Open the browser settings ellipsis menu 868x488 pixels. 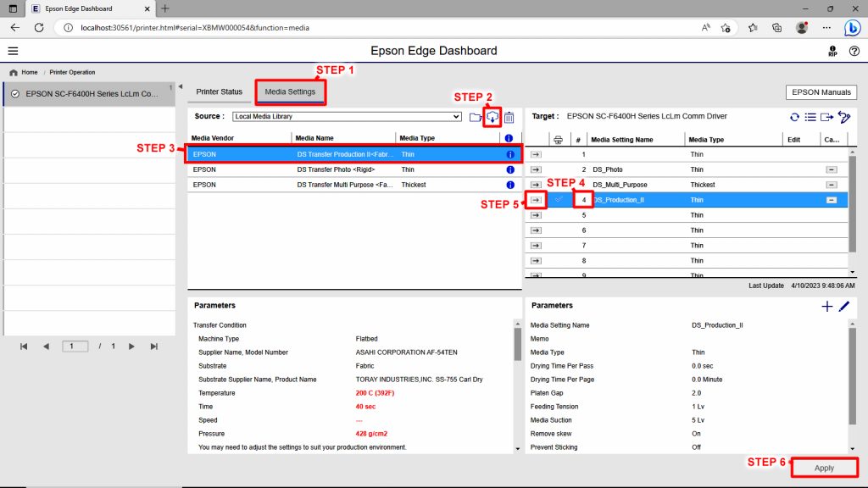(x=826, y=28)
